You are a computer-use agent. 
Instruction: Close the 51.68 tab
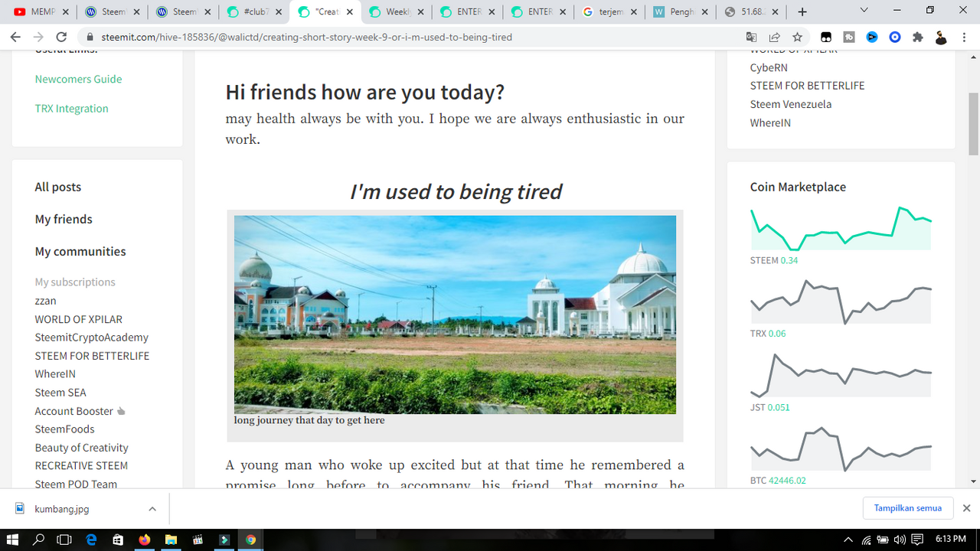click(x=776, y=12)
